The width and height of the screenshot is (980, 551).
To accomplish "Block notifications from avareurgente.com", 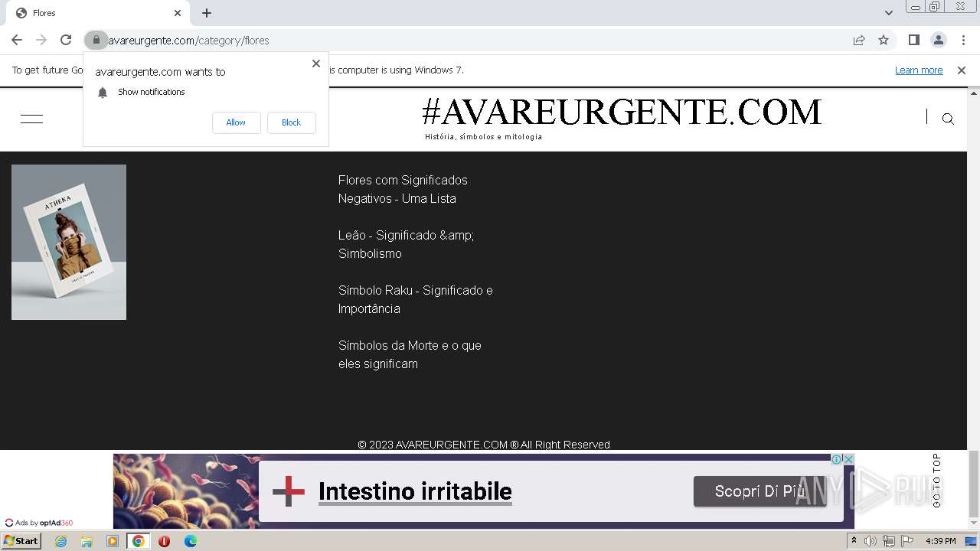I will pos(291,122).
